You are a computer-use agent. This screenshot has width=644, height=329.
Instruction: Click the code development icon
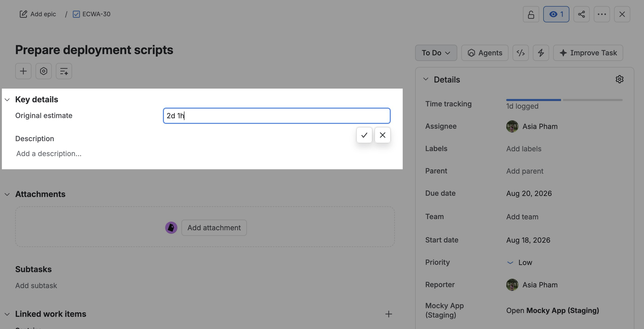(520, 53)
